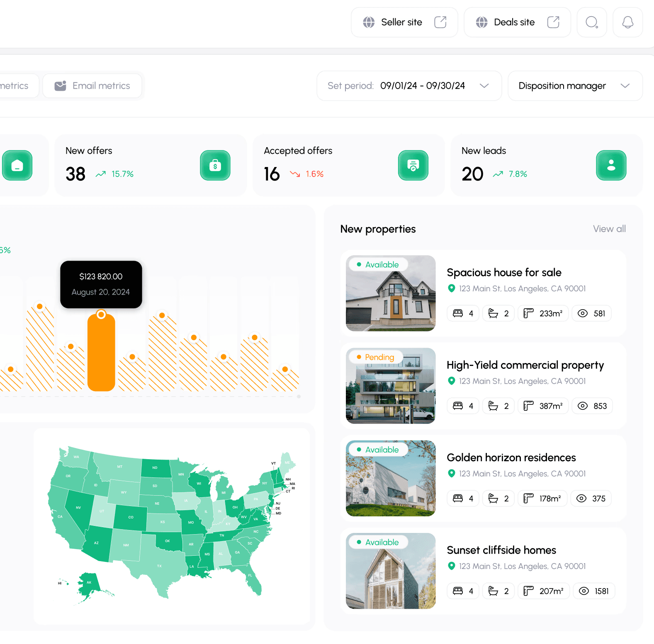Open the Deals site external link
Image resolution: width=654 pixels, height=644 pixels.
click(x=517, y=22)
